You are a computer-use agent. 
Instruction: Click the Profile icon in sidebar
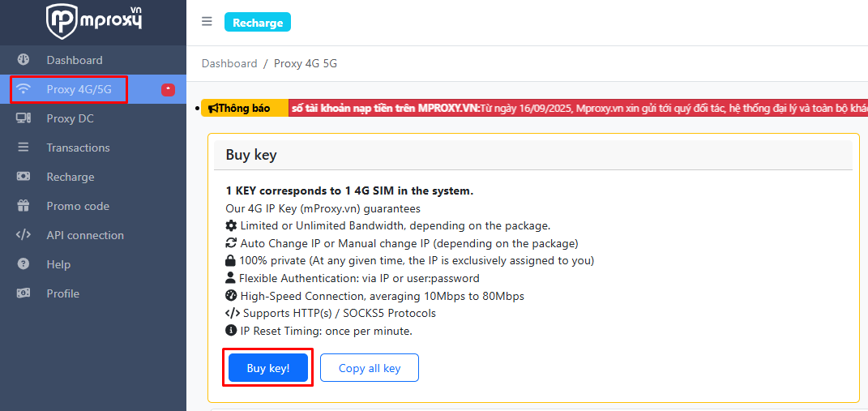(x=24, y=293)
